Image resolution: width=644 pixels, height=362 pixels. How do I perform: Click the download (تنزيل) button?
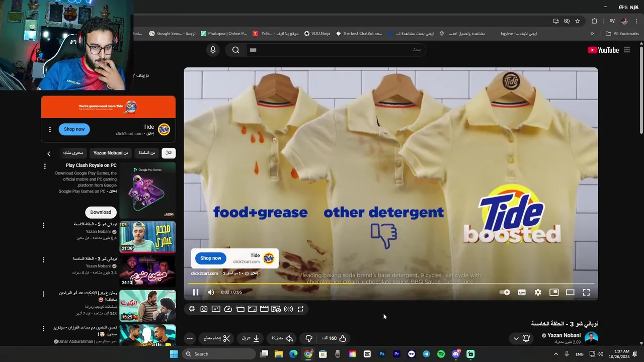(x=250, y=338)
